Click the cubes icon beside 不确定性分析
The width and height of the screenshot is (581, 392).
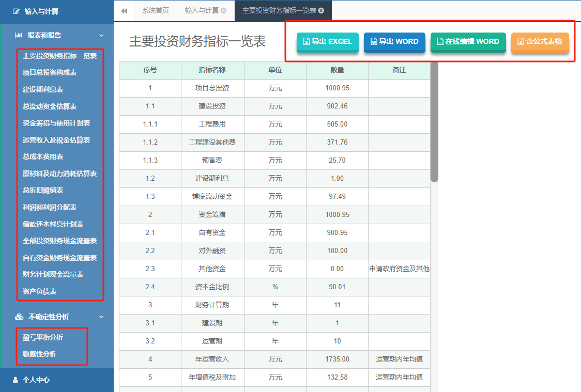tap(19, 317)
